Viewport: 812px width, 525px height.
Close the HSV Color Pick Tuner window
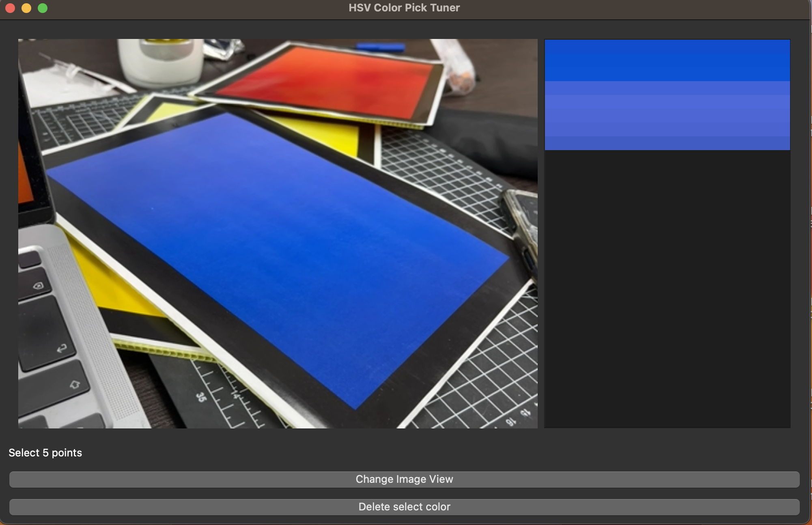click(10, 8)
